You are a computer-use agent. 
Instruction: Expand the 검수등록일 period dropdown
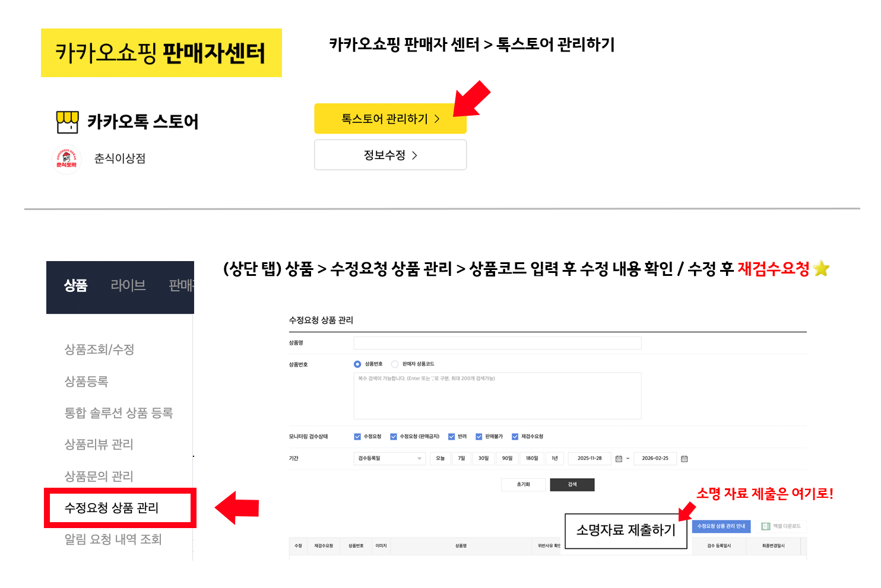pos(389,459)
